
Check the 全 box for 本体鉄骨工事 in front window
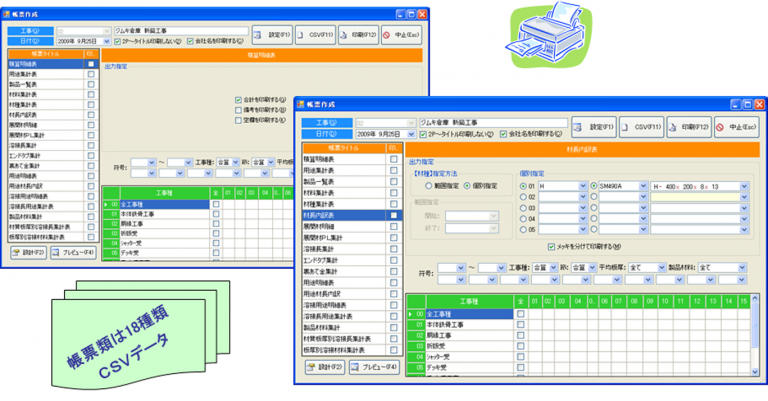coord(521,325)
